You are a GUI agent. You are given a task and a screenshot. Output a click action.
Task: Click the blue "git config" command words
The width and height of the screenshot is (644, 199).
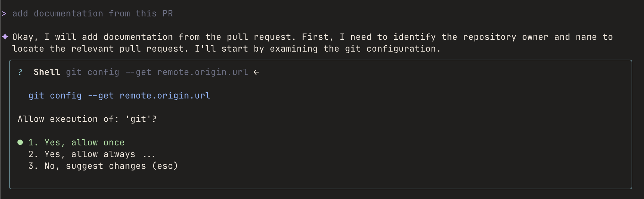[55, 95]
